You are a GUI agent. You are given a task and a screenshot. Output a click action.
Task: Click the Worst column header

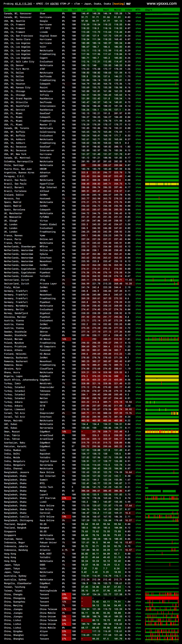coord(118,10)
